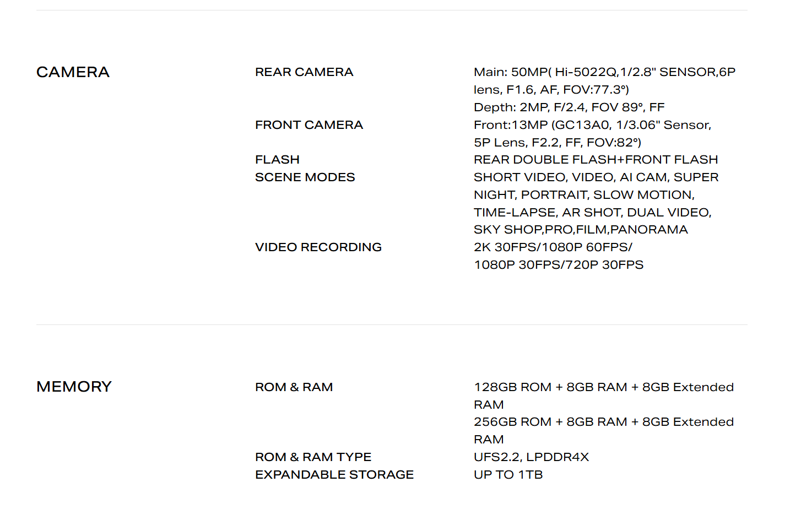Click the UP TO 1TB value

point(508,475)
